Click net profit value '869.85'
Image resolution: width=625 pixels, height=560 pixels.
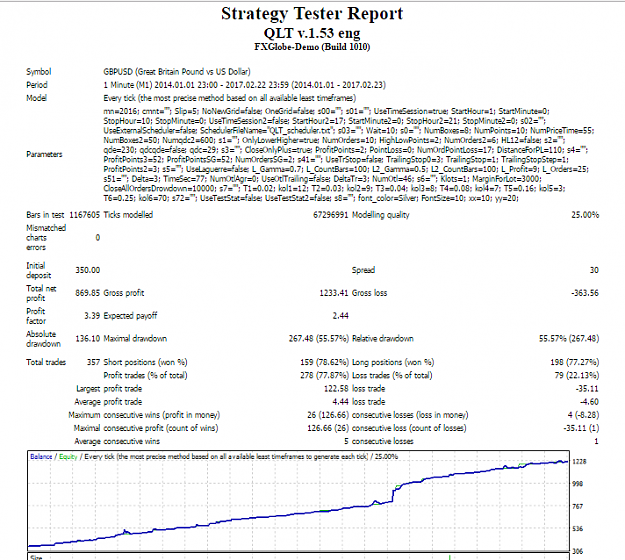(x=88, y=293)
